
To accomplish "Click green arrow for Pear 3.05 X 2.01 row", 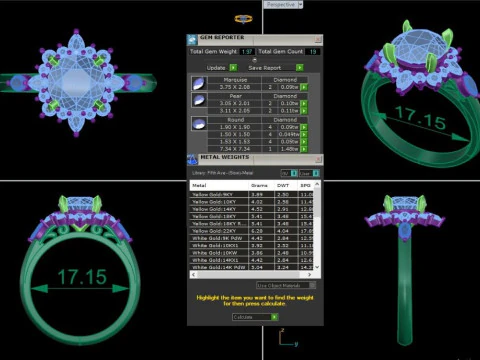I will [x=304, y=103].
